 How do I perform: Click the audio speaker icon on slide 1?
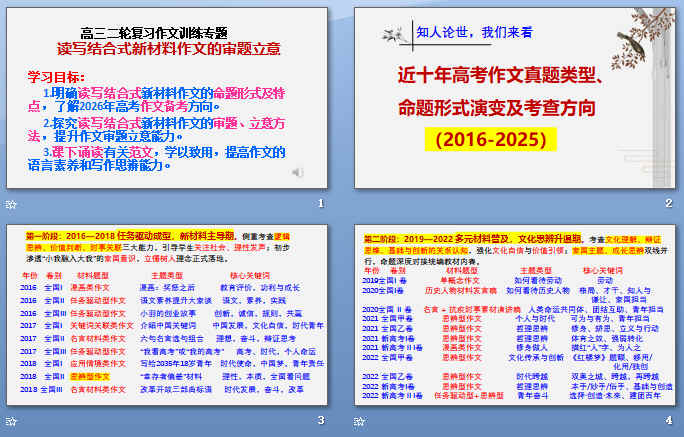(x=298, y=173)
